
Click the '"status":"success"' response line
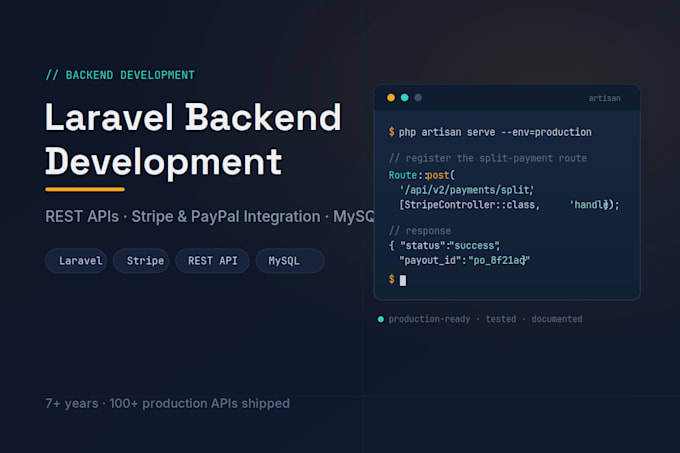pos(450,246)
